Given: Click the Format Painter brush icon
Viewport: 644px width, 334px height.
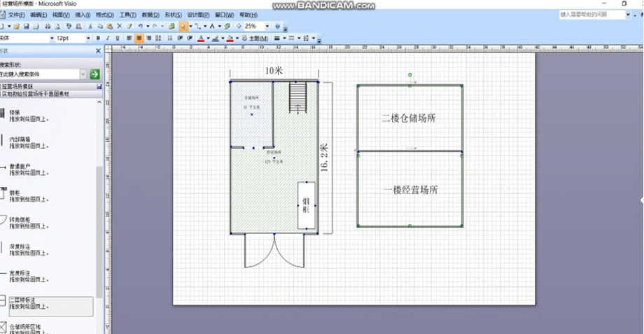Looking at the screenshot, I should pyautogui.click(x=129, y=27).
